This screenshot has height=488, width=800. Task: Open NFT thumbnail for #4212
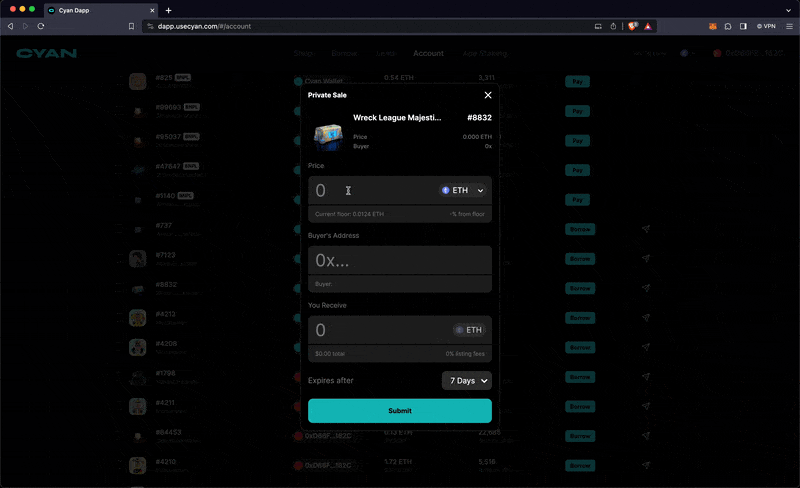click(x=138, y=318)
